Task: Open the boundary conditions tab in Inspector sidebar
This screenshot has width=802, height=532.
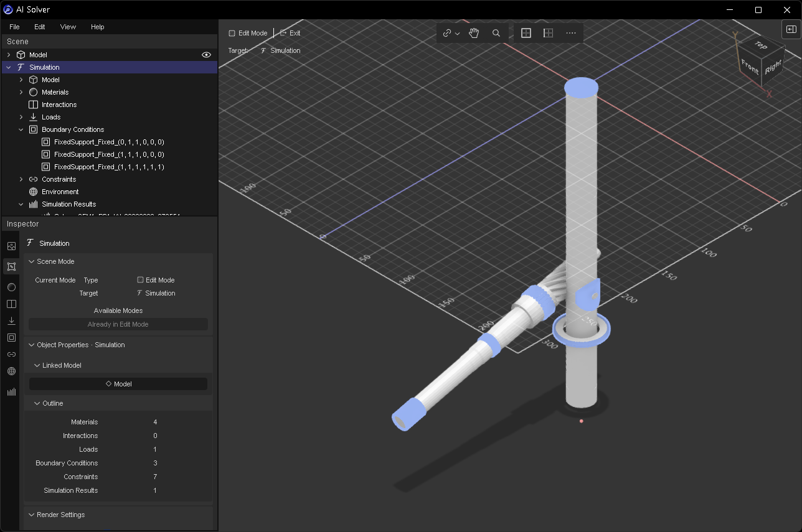Action: 11,338
